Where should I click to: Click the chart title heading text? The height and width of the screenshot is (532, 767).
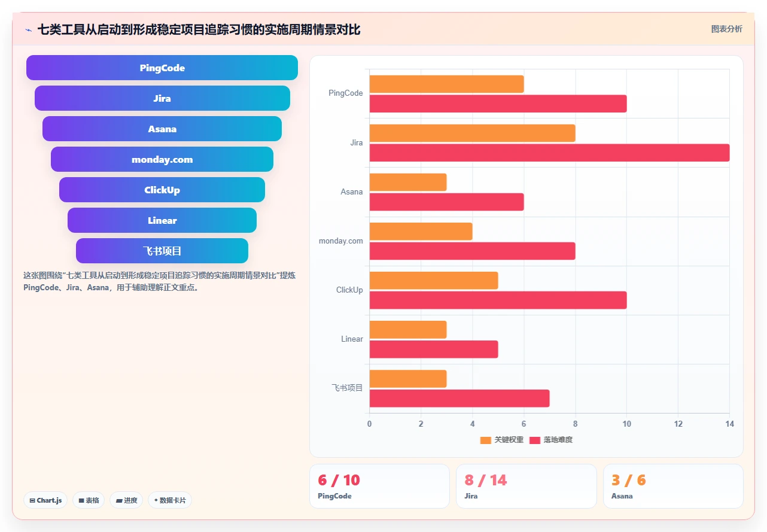[x=199, y=29]
